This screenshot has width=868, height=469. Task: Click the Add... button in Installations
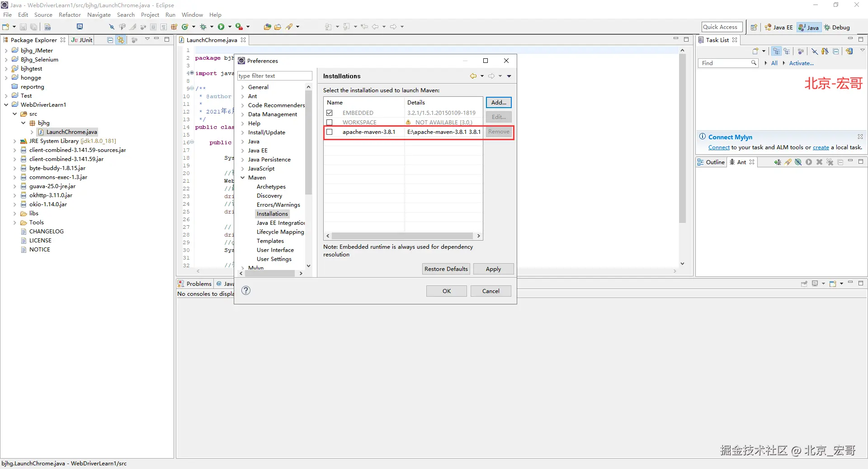499,103
